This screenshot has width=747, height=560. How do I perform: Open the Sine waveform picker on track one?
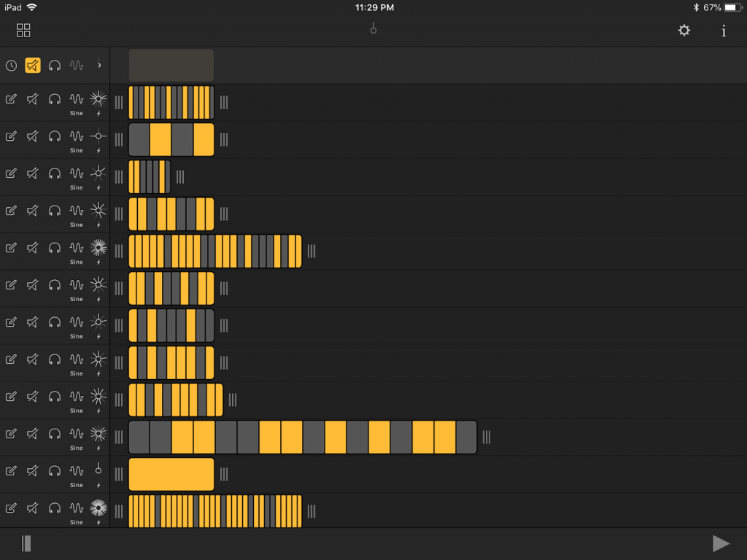click(x=77, y=104)
